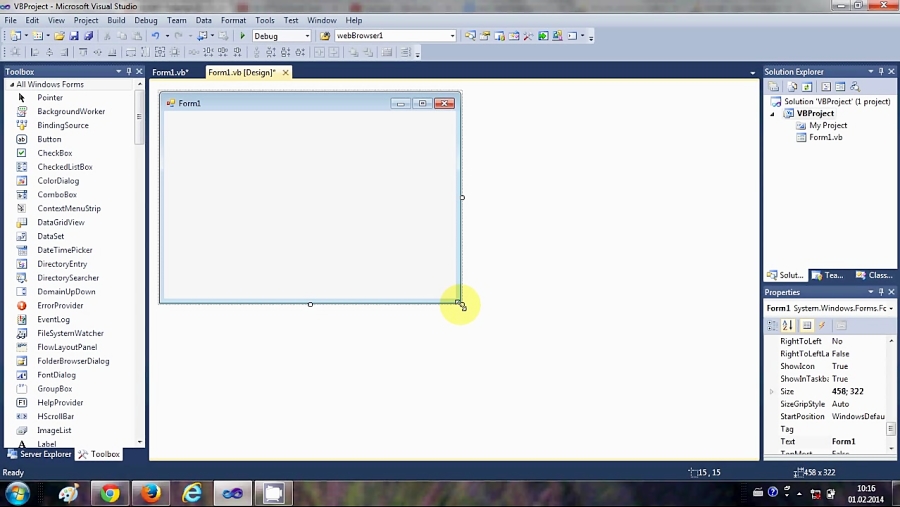Click Solution Explorer Properties icon
This screenshot has height=507, width=900.
[774, 87]
